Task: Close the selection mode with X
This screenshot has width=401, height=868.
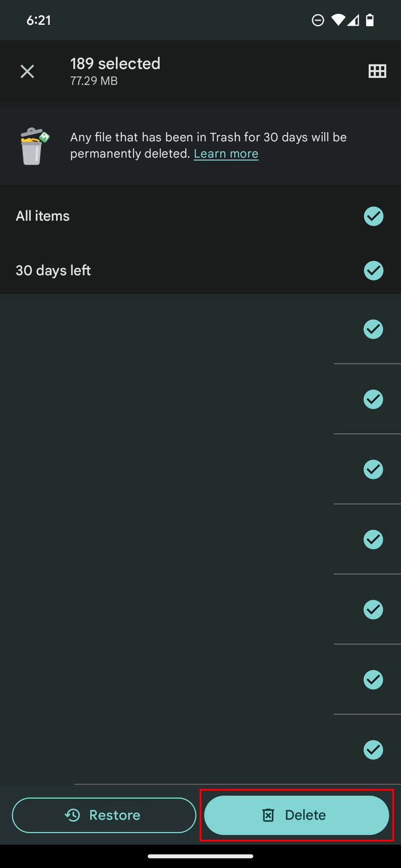Action: tap(27, 71)
